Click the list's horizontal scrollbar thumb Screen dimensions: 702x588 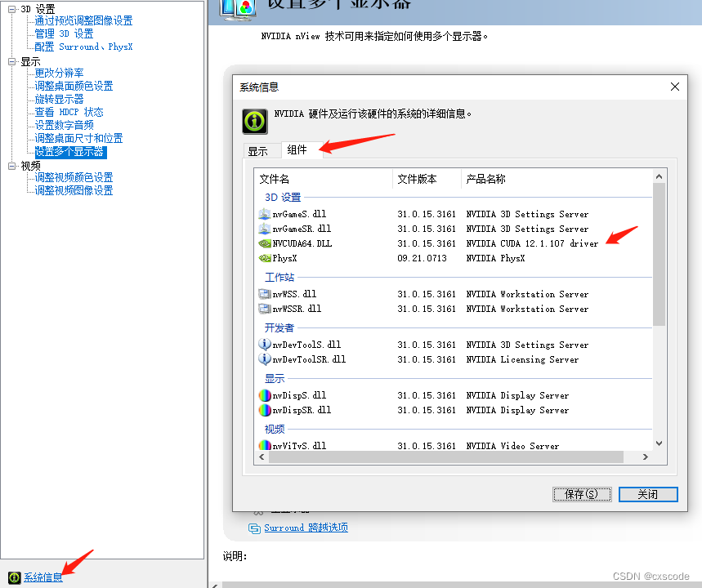click(x=446, y=457)
